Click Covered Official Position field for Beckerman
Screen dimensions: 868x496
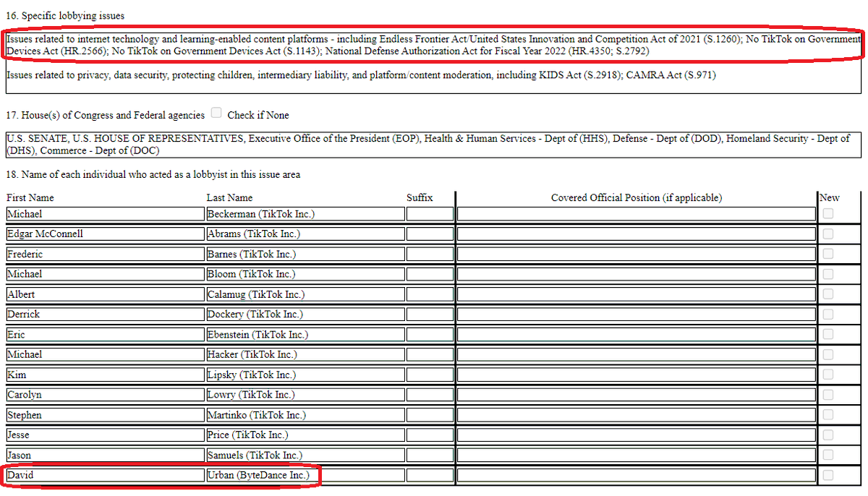[637, 214]
